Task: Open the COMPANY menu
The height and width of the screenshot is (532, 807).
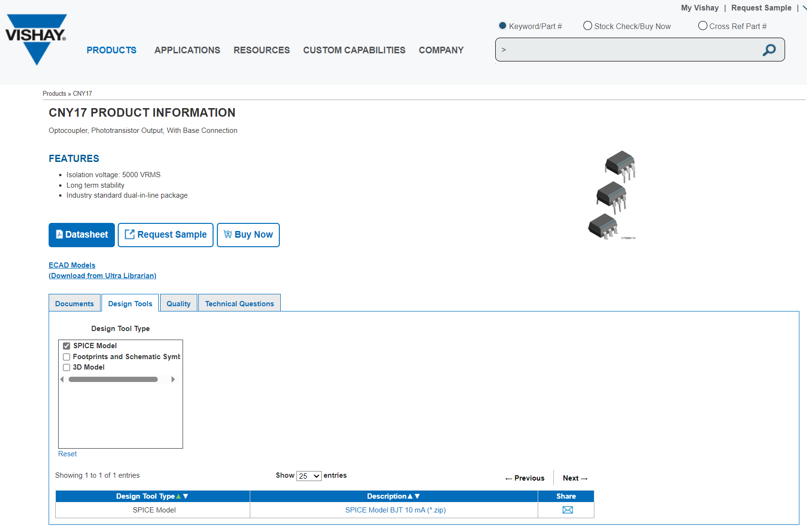Action: [x=441, y=50]
